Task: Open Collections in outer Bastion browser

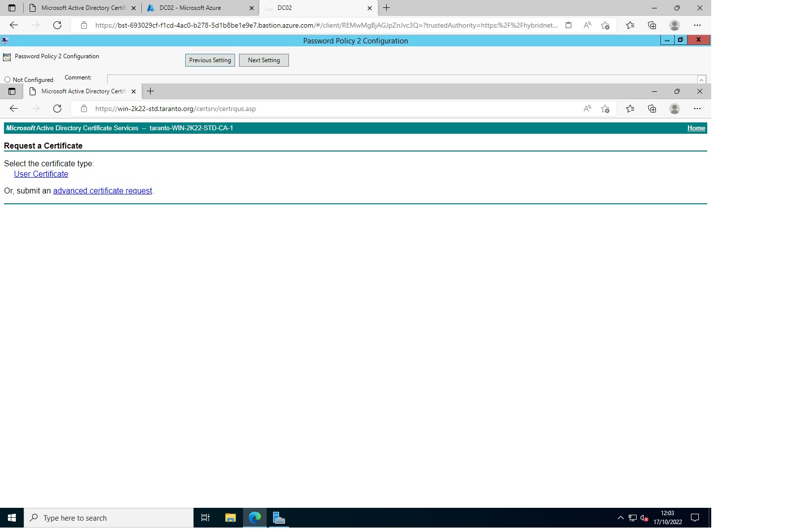Action: coord(652,25)
